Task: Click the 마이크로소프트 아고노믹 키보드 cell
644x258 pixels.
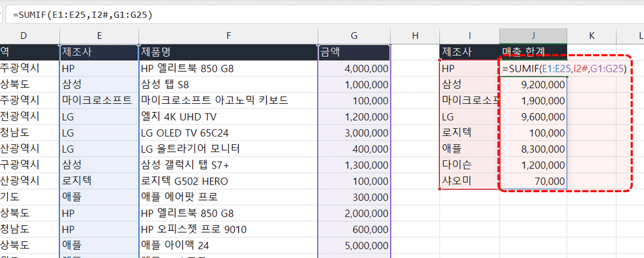Action: 229,101
